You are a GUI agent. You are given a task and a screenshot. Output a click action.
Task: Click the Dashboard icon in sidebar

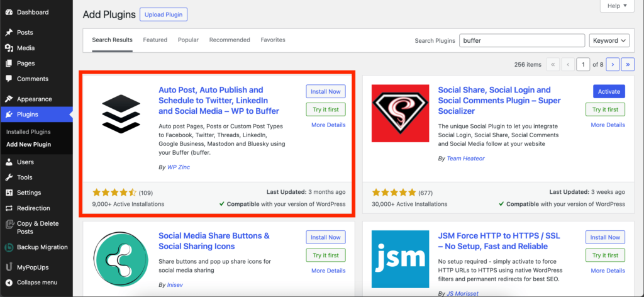[x=9, y=12]
